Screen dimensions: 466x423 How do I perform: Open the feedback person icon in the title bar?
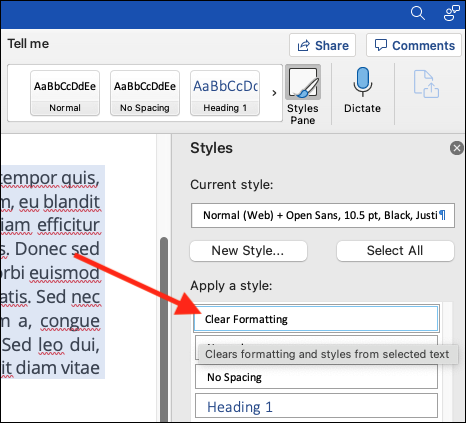click(452, 13)
